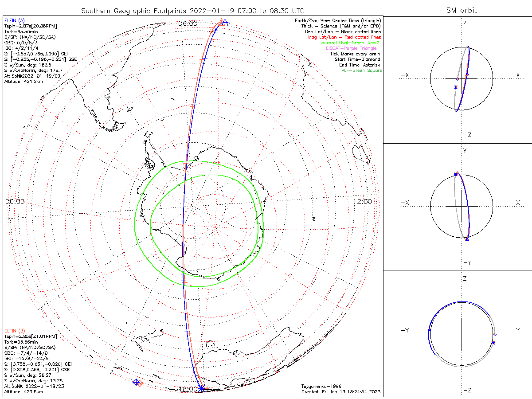Click the red triangle in the bottom SM orbit plot

coord(429,330)
